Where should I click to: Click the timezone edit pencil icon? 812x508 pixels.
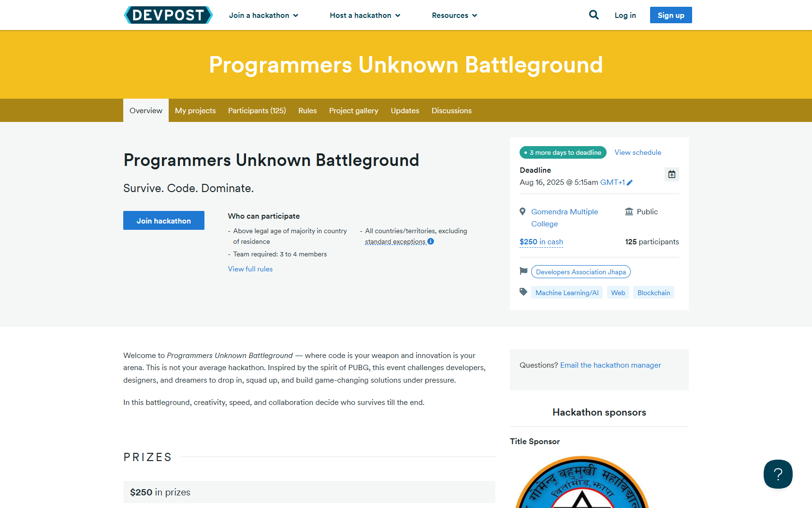click(629, 183)
